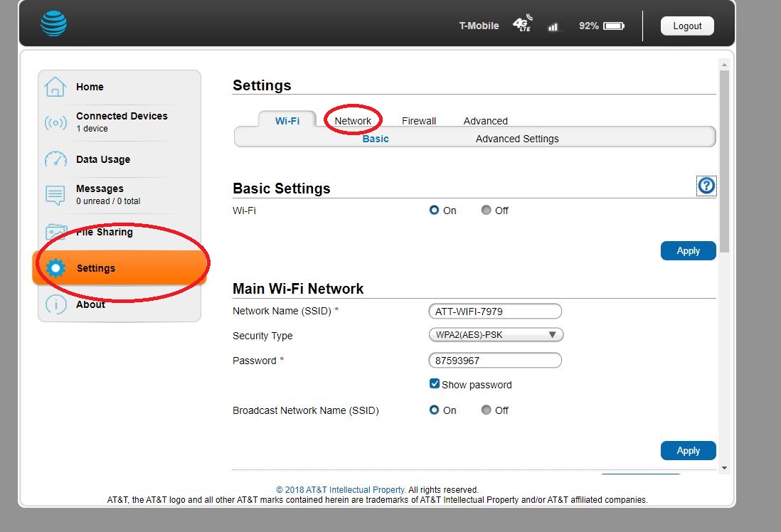Open About in the sidebar
Image resolution: width=781 pixels, height=532 pixels.
click(x=119, y=304)
